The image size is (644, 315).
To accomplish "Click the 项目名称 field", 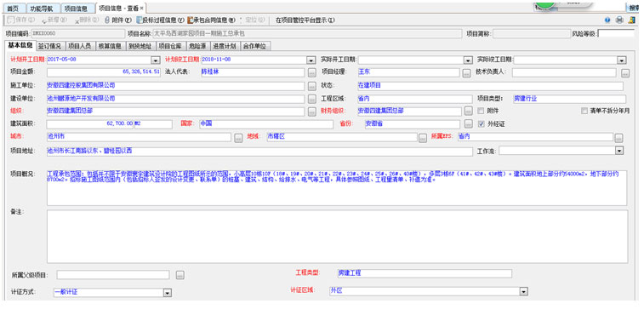I will coord(307,34).
